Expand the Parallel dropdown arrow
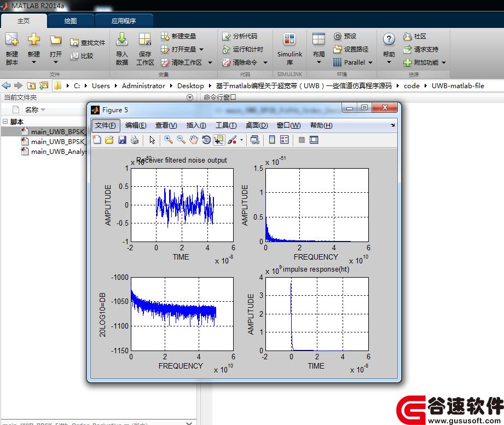The image size is (504, 425). tap(370, 62)
